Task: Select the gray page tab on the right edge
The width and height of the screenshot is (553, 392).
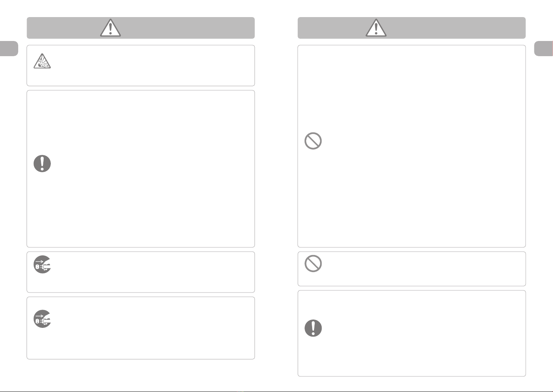Action: tap(544, 48)
